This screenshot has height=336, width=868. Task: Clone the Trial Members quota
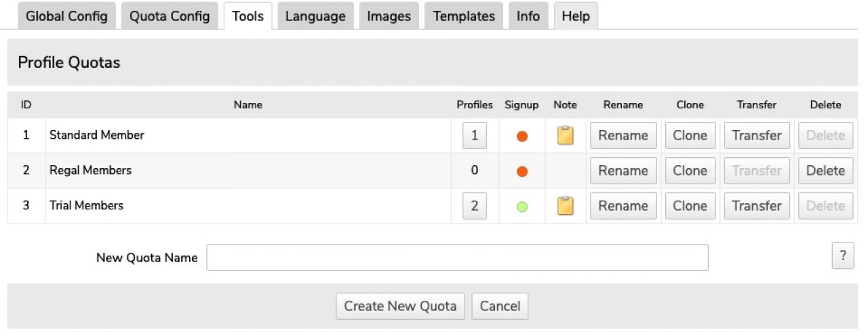690,206
